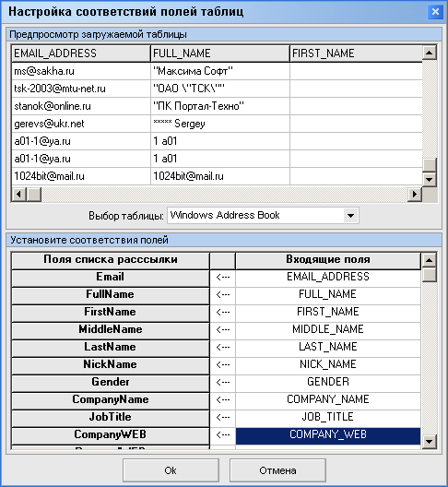Click the FULL_NAME column header in preview
Screen dimensions: 448x487
220,53
